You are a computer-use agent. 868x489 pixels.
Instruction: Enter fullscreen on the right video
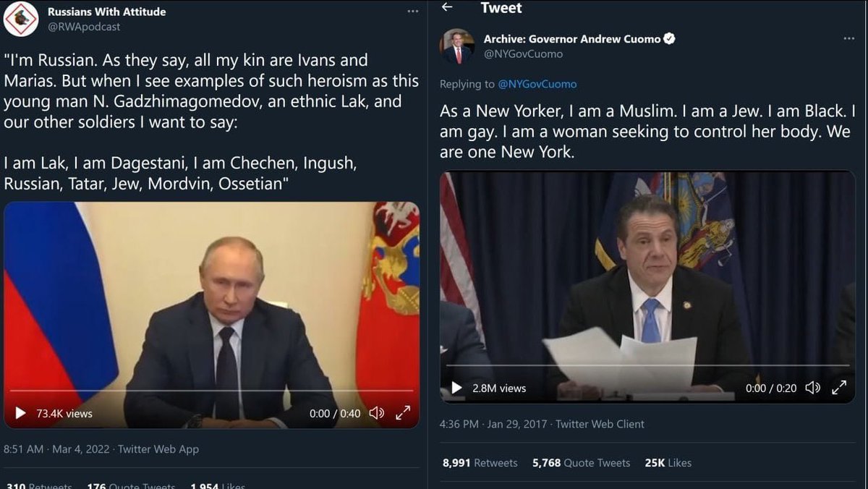click(839, 388)
